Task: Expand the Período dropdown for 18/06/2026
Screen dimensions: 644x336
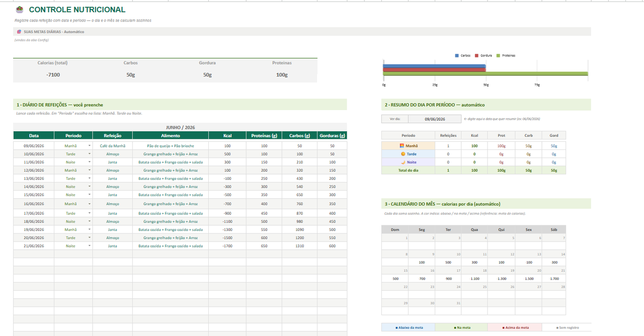Action: tap(90, 221)
